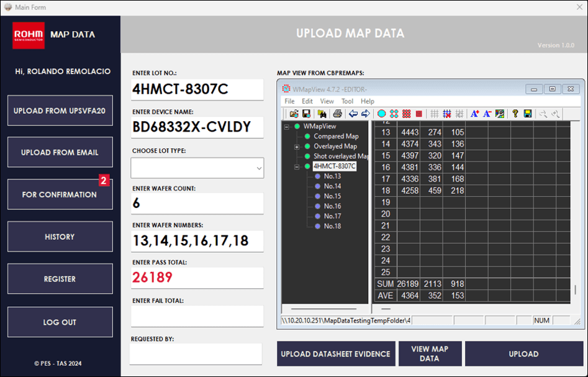Open WMapView help using the question mark icon
588x377 pixels.
coord(515,114)
